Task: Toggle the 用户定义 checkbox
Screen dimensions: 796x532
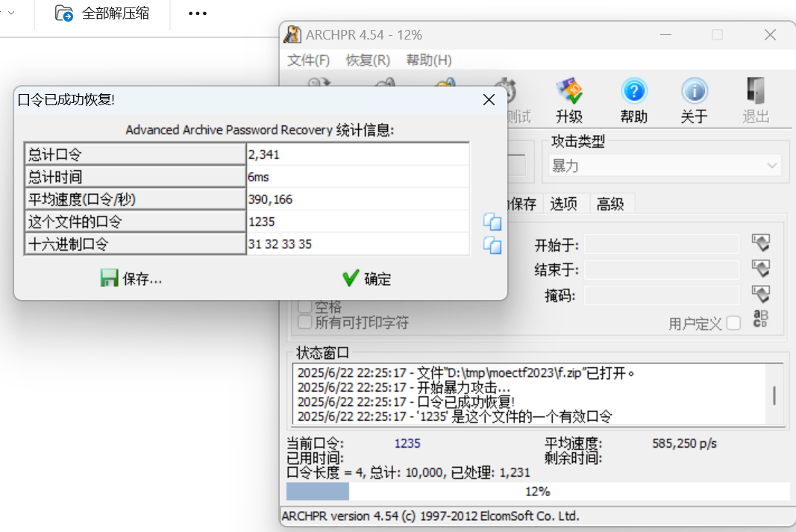Action: (733, 323)
